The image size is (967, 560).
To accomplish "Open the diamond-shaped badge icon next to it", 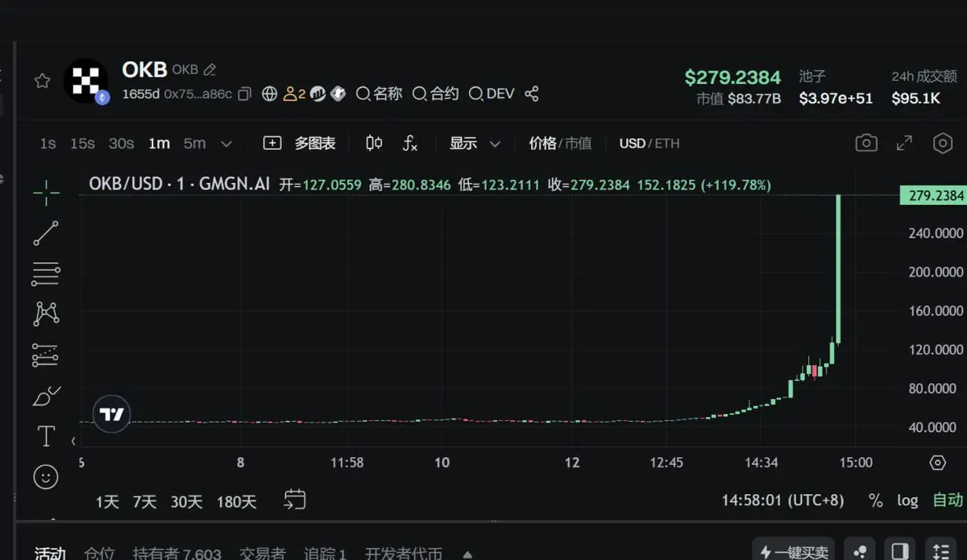I will (338, 94).
